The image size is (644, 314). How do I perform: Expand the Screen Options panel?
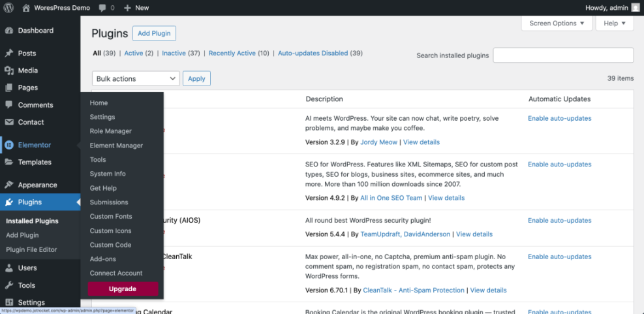(557, 24)
